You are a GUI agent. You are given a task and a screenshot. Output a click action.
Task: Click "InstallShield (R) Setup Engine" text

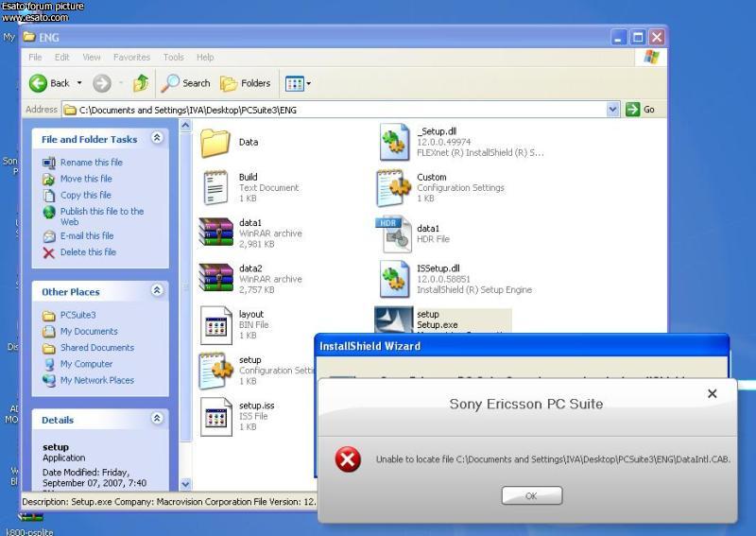point(474,290)
